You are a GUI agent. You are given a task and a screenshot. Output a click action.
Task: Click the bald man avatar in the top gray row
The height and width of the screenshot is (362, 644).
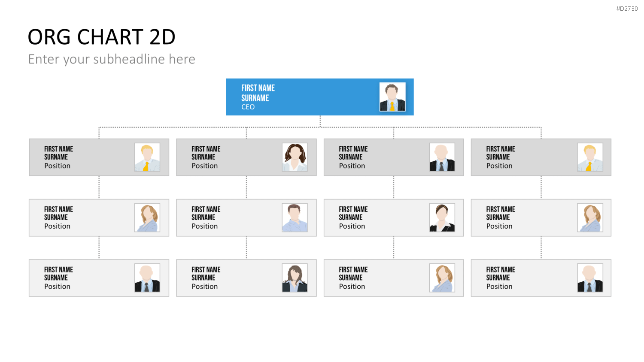[x=442, y=157]
